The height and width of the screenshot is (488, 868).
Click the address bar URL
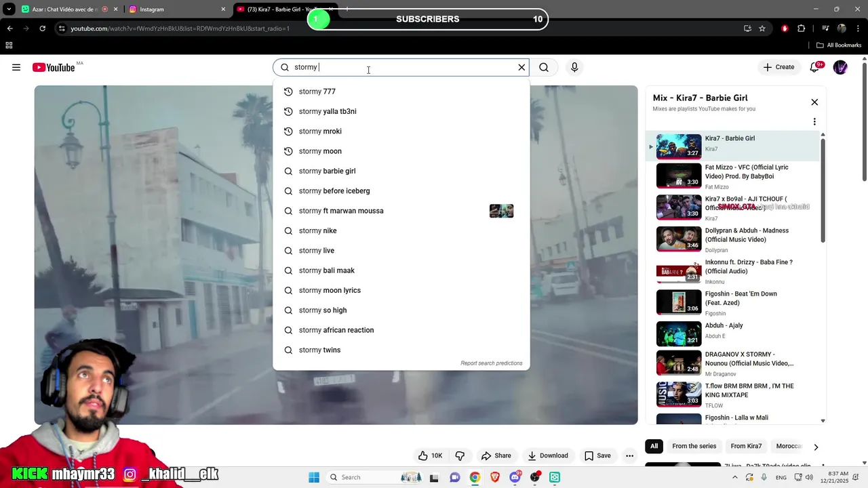pyautogui.click(x=180, y=28)
